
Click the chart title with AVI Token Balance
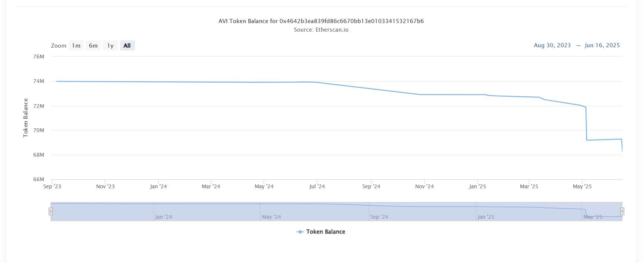pos(321,21)
